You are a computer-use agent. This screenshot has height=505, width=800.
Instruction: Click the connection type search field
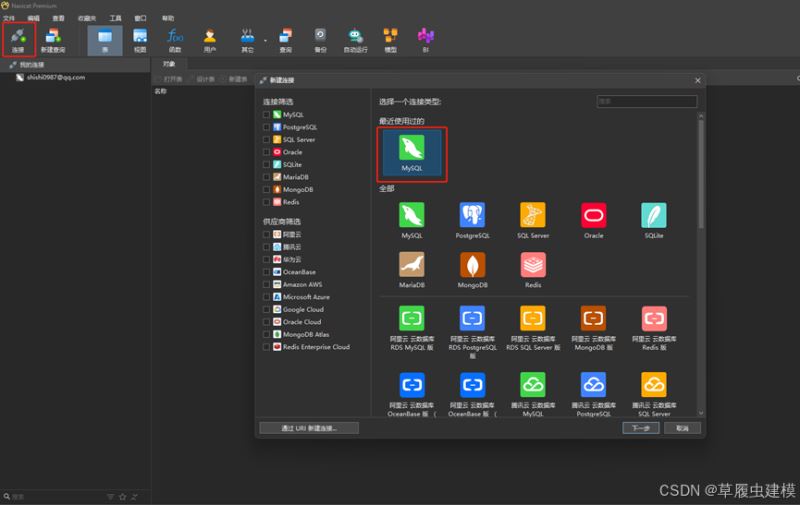[647, 102]
